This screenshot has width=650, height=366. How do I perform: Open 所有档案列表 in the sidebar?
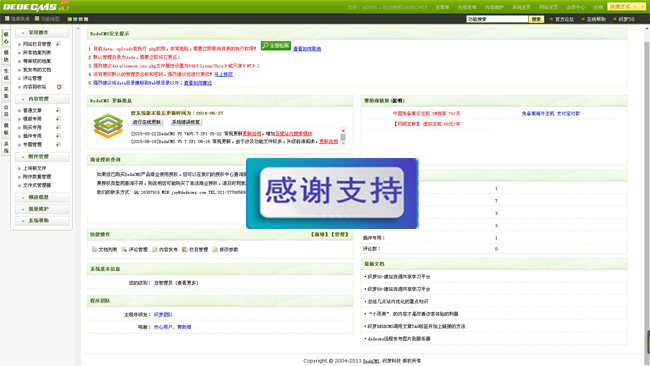pyautogui.click(x=37, y=53)
